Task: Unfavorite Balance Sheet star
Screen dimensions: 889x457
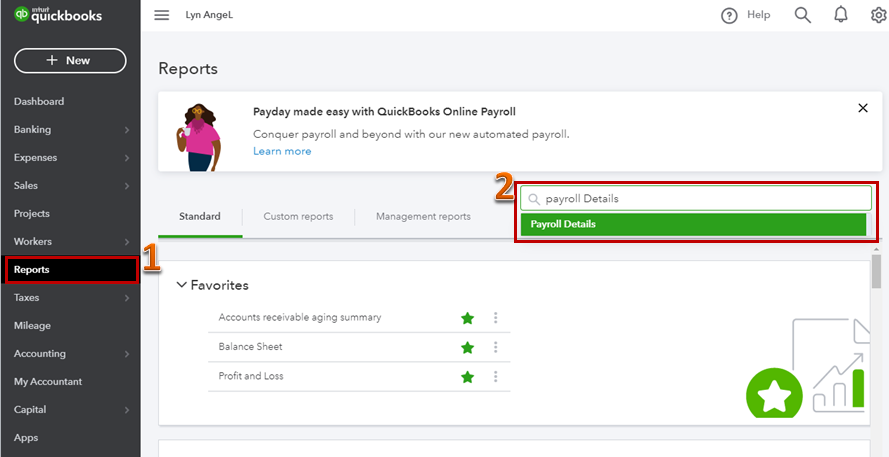Action: (x=467, y=347)
